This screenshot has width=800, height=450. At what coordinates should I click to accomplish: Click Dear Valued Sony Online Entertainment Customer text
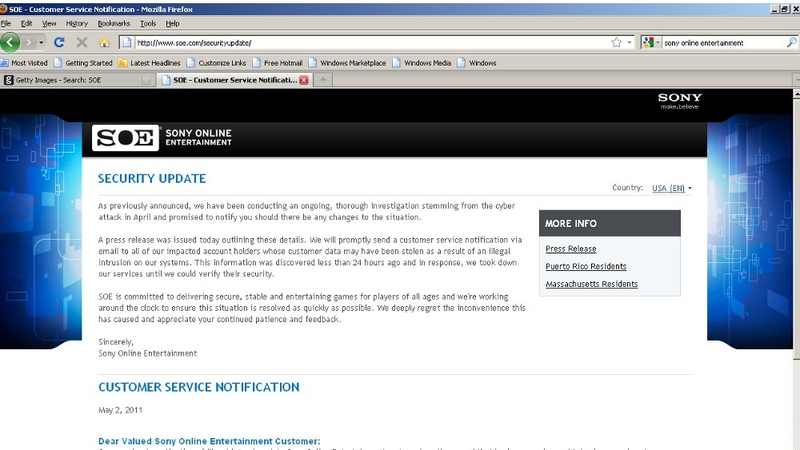click(x=209, y=441)
